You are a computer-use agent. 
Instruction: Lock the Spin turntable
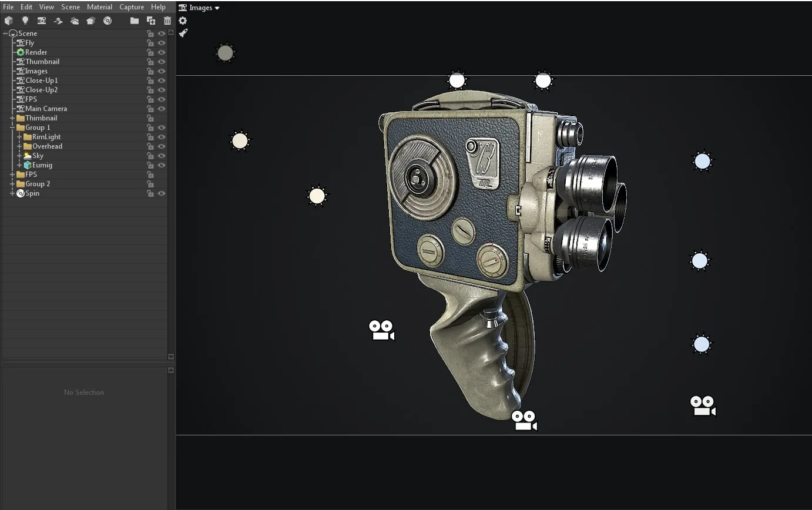(150, 193)
